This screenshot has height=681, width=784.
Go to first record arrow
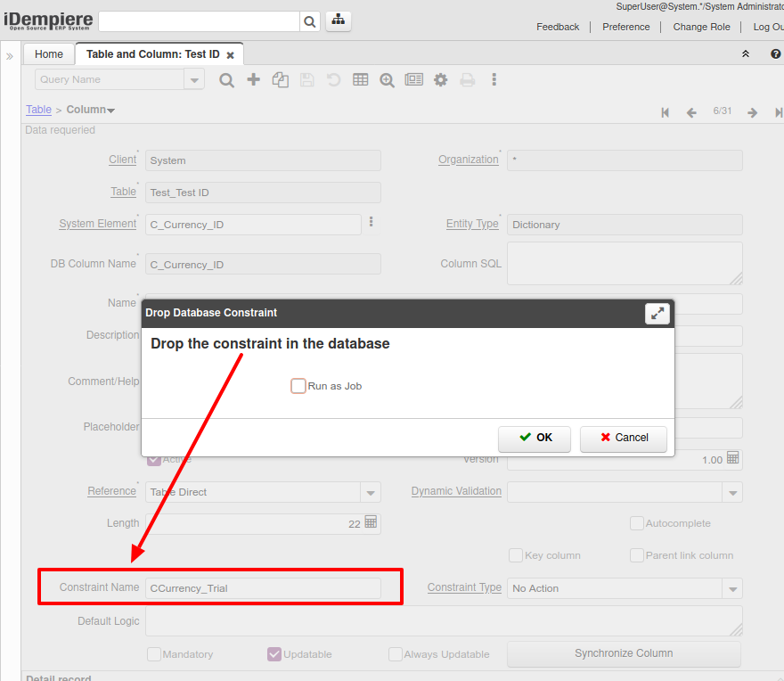click(665, 112)
